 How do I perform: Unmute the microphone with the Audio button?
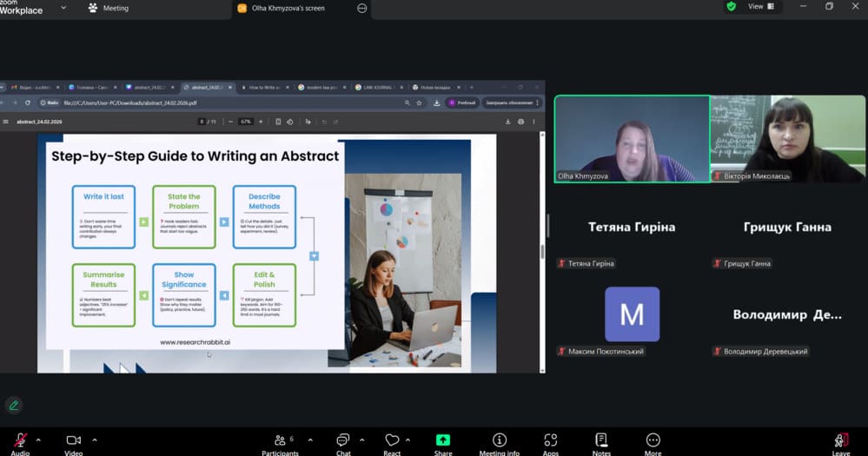pyautogui.click(x=20, y=441)
